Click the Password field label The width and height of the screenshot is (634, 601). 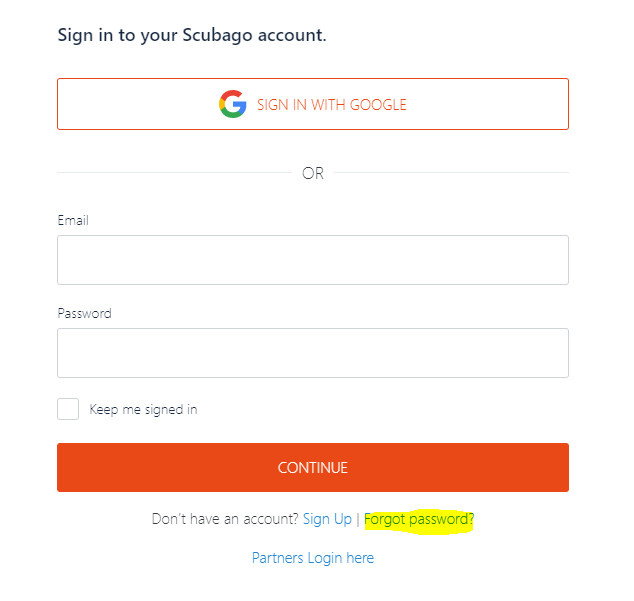click(x=85, y=313)
